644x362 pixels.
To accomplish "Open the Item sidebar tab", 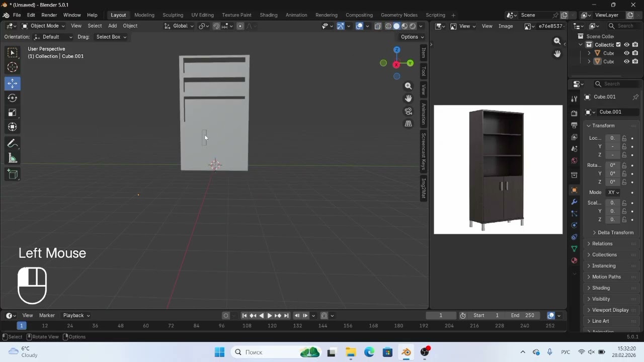I will [423, 52].
